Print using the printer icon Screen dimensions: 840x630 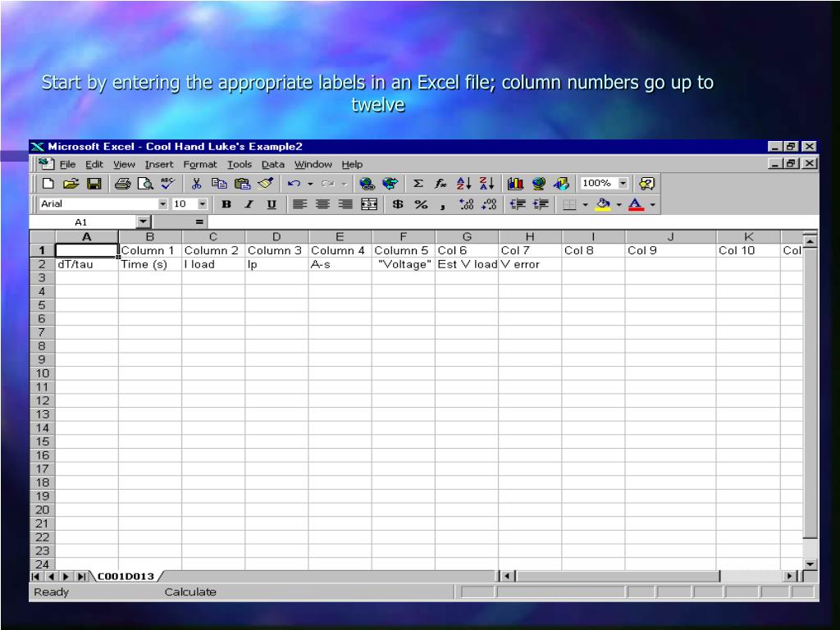(x=122, y=184)
